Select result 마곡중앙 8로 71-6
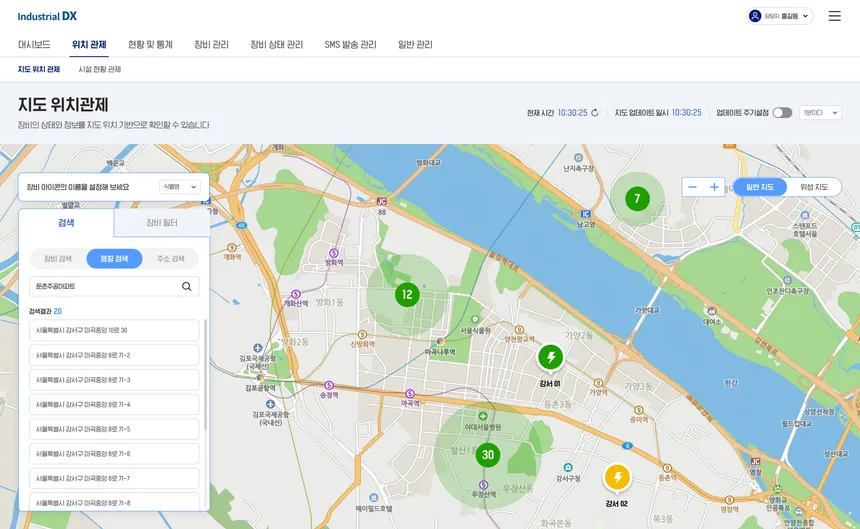The width and height of the screenshot is (860, 529). (x=114, y=454)
